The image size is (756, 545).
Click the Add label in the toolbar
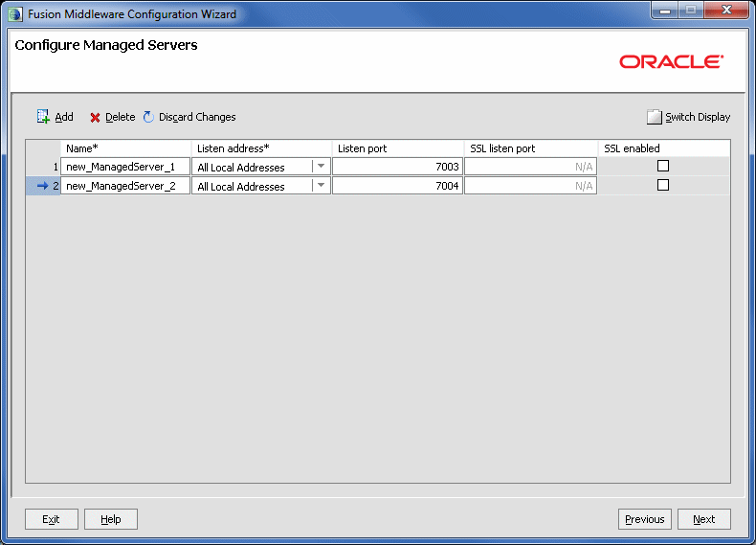click(x=64, y=117)
